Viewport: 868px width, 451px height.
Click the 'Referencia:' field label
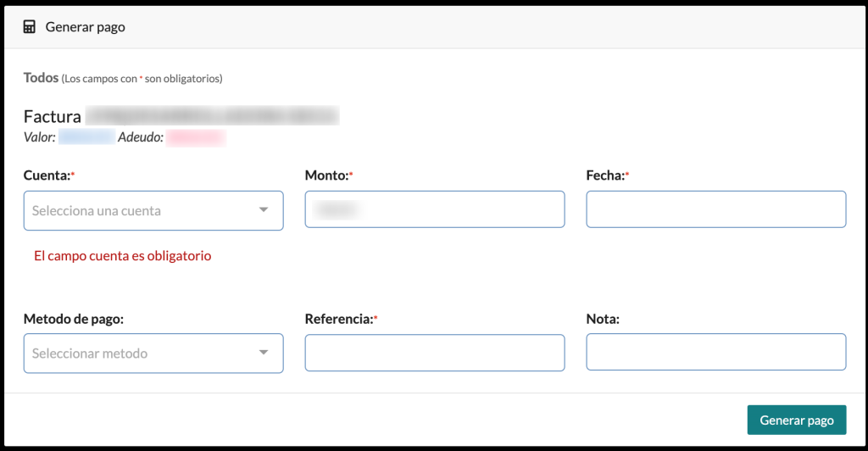pos(338,320)
